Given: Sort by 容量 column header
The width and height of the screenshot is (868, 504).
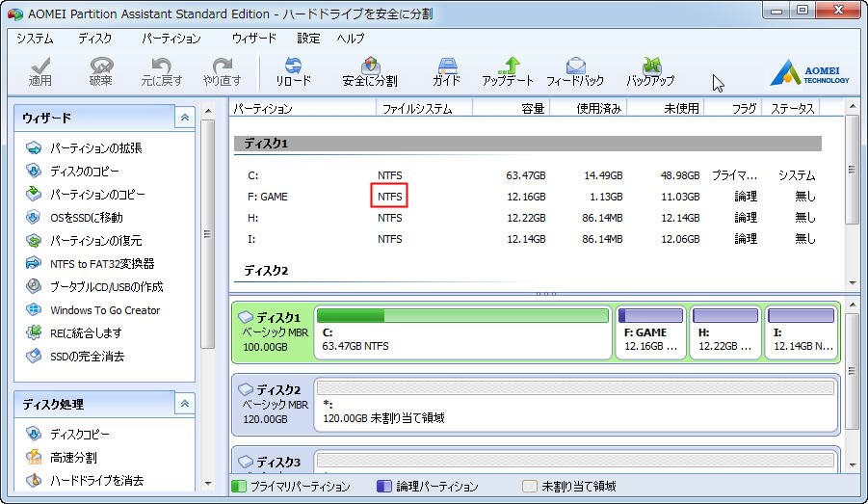Looking at the screenshot, I should tap(511, 108).
